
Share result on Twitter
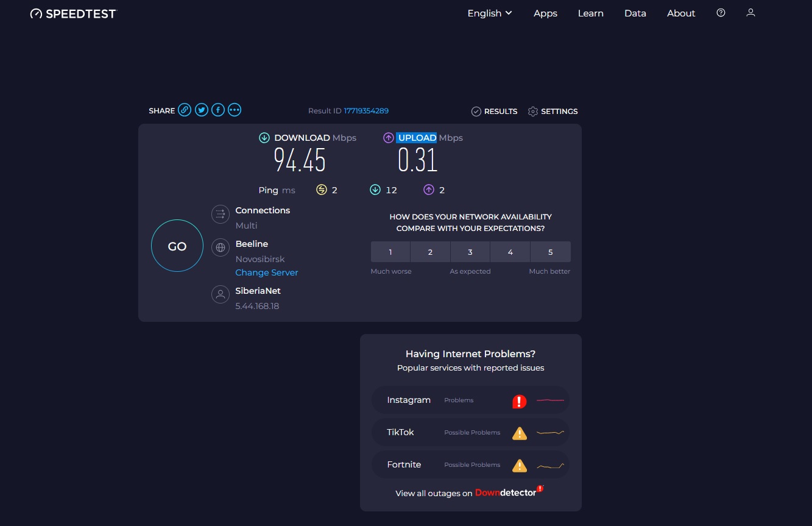point(201,110)
